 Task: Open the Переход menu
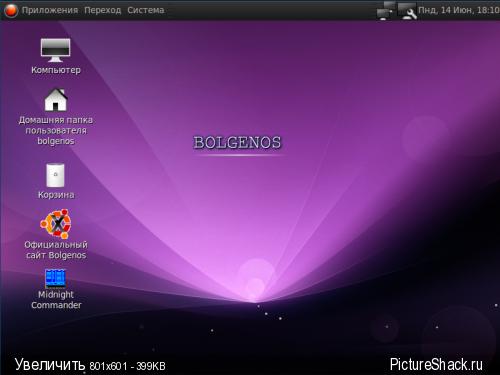tap(103, 10)
